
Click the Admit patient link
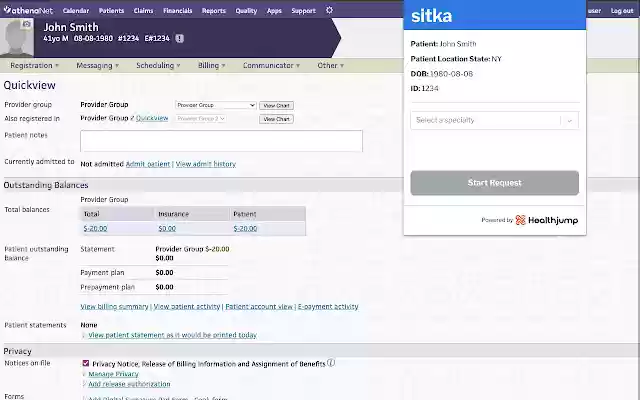148,164
